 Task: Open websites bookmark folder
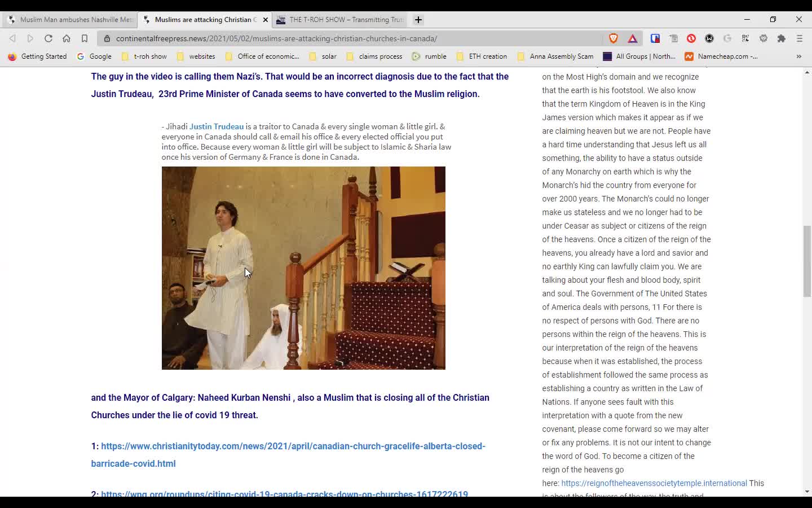coord(196,56)
